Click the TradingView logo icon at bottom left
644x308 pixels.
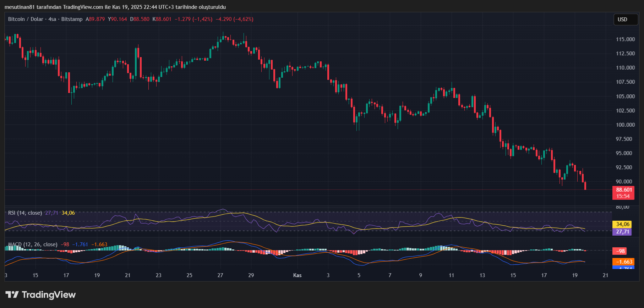point(12,295)
